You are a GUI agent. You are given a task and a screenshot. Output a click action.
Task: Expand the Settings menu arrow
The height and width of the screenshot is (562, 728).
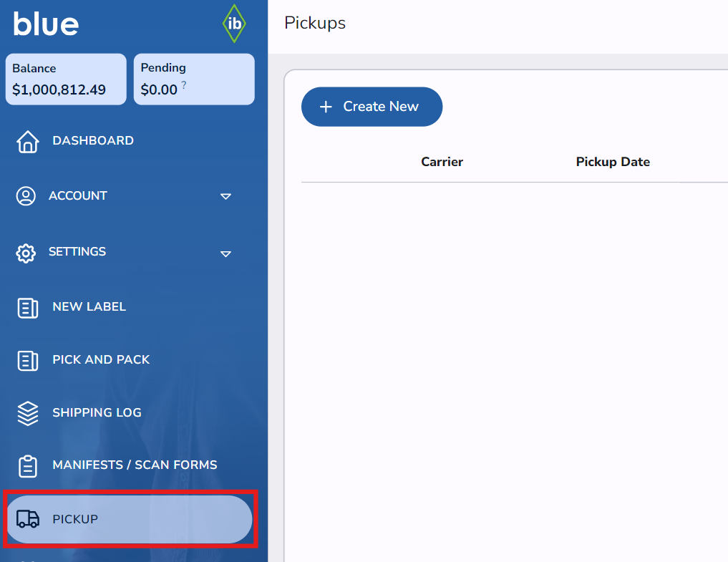pos(225,253)
